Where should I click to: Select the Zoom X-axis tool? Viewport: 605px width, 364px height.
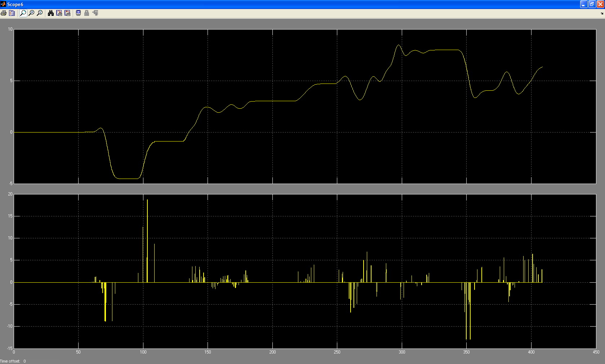31,13
